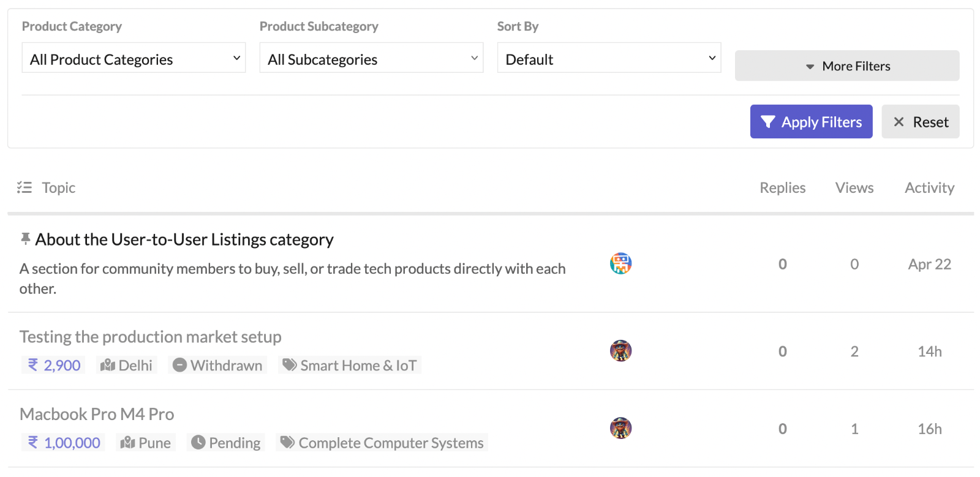Open the Product Subcategory dropdown

click(x=371, y=58)
